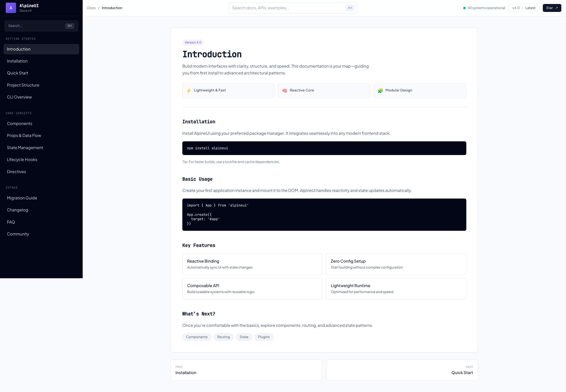Open the v4.0 Latest version selector
This screenshot has height=392, width=566.
tap(524, 8)
